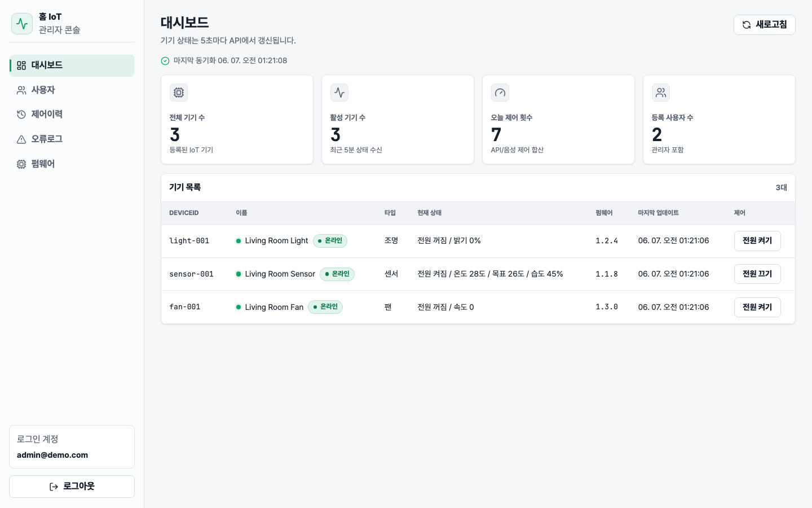Click the 펌웨어 chip icon in sidebar

[21, 164]
